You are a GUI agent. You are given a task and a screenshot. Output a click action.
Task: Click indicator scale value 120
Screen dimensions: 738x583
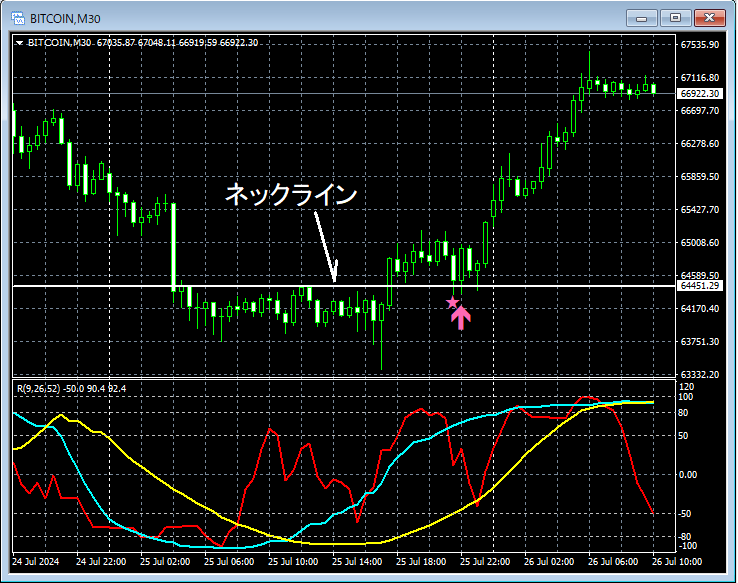687,387
